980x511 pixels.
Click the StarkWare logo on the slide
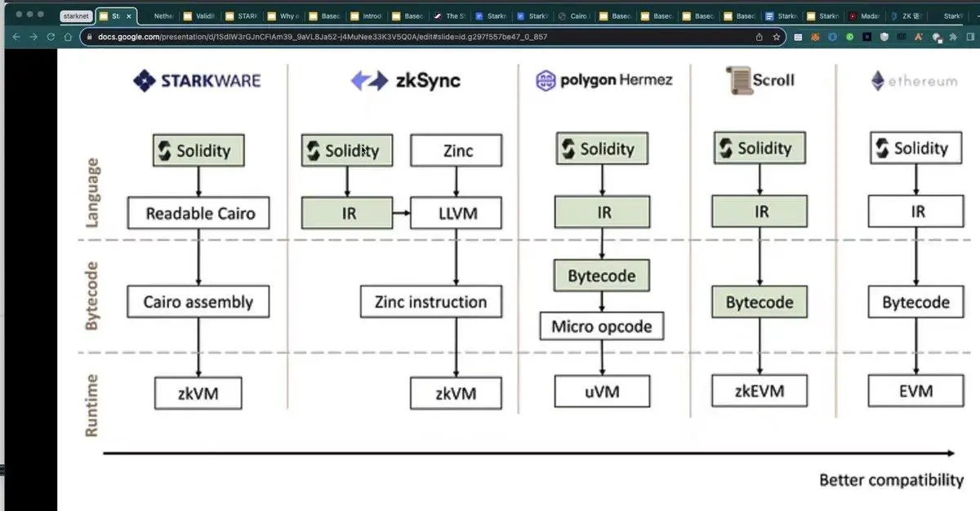click(197, 80)
